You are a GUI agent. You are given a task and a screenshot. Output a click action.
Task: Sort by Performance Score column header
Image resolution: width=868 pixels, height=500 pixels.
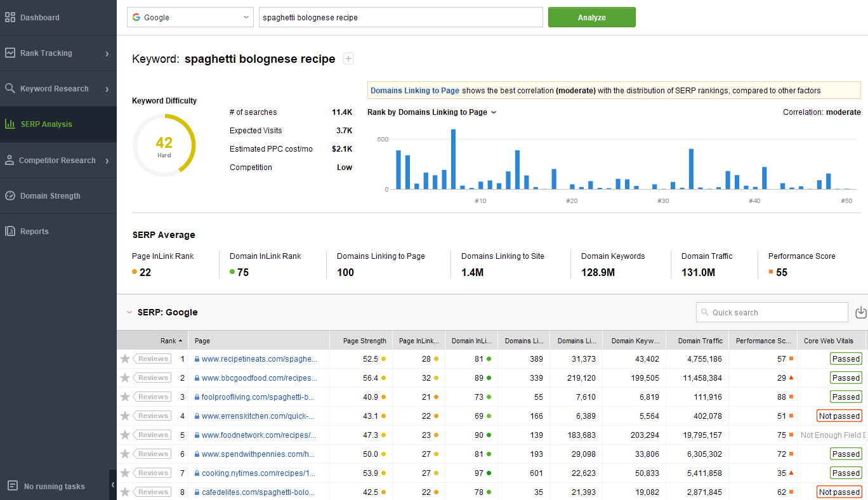pos(763,341)
